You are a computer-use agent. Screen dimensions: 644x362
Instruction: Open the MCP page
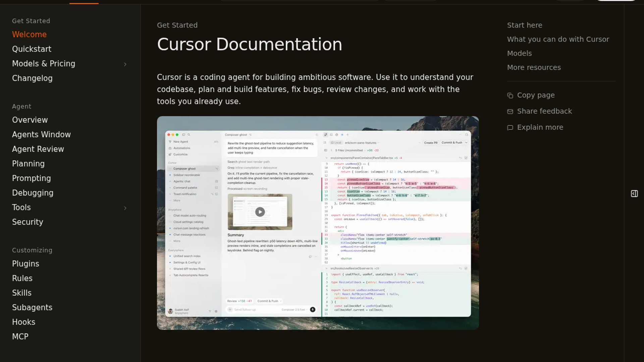coord(20,337)
